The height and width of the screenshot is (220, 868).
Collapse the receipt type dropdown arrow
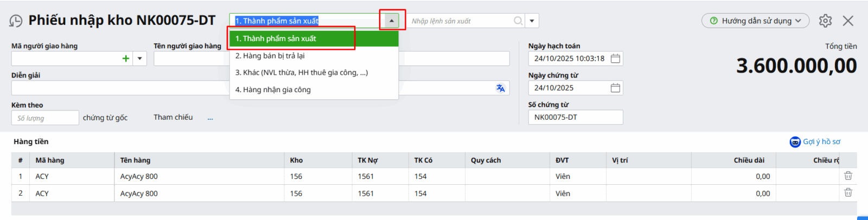tap(392, 21)
